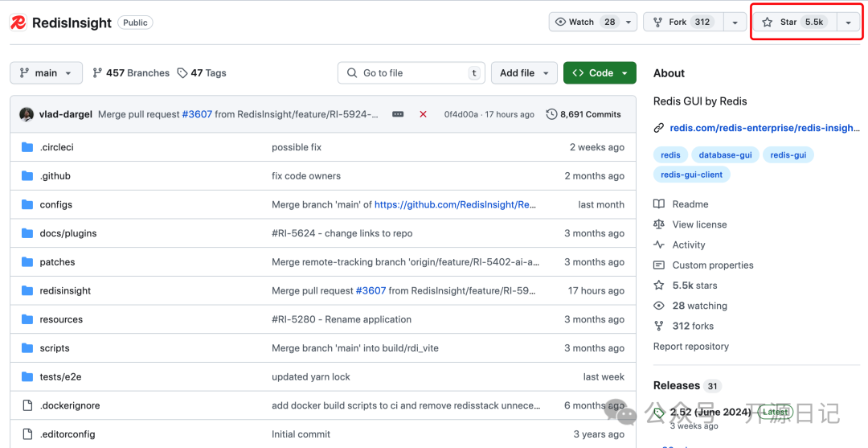Open the star lists dropdown arrow
Viewport: 868px width, 448px height.
(848, 23)
